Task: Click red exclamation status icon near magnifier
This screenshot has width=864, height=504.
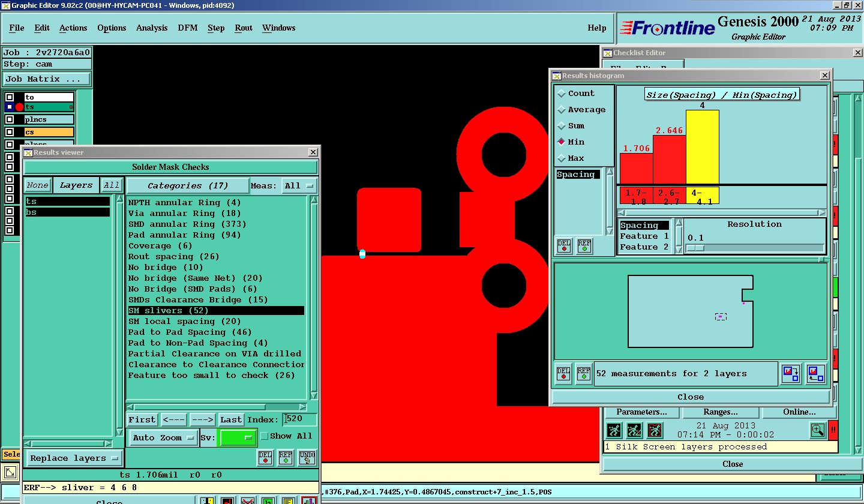Action: [833, 430]
